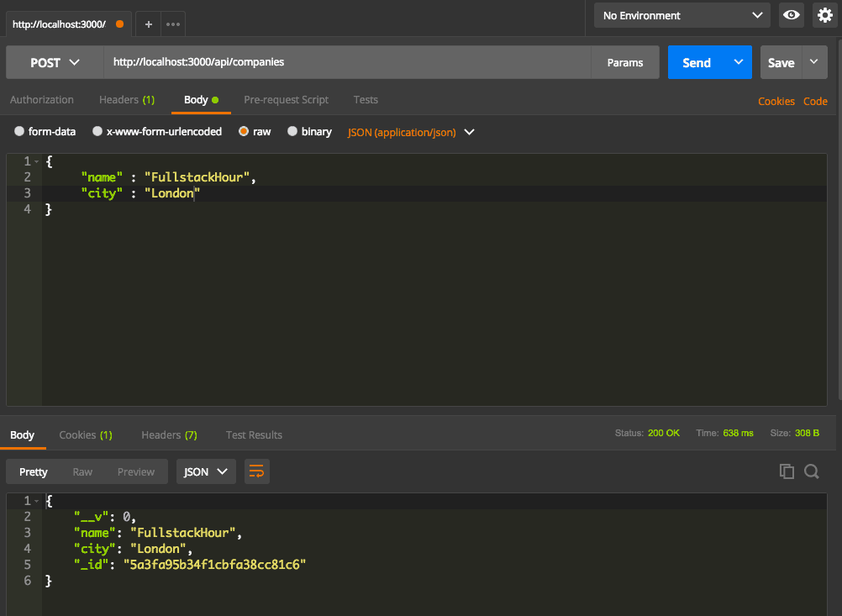The height and width of the screenshot is (616, 842).
Task: Search the response with magnifier icon
Action: coord(812,471)
